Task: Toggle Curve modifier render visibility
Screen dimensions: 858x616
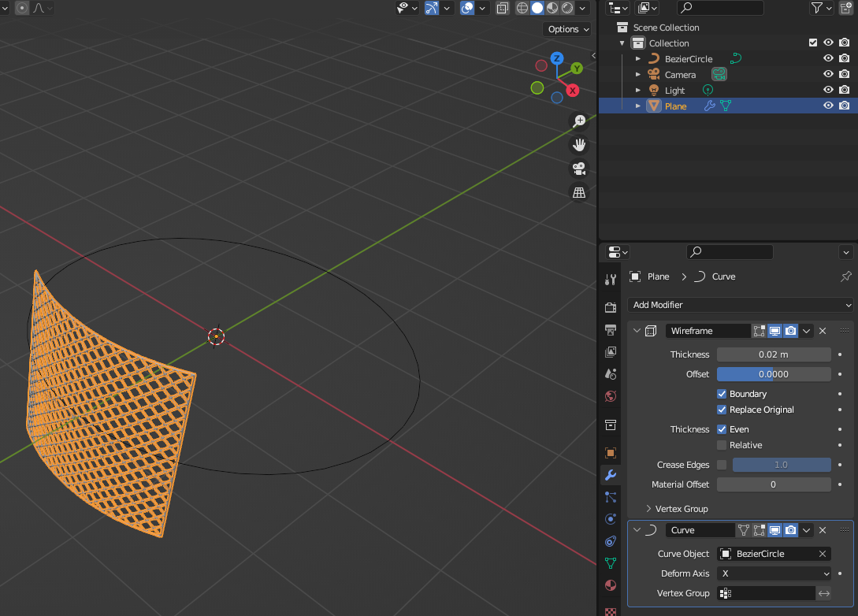Action: [x=791, y=530]
